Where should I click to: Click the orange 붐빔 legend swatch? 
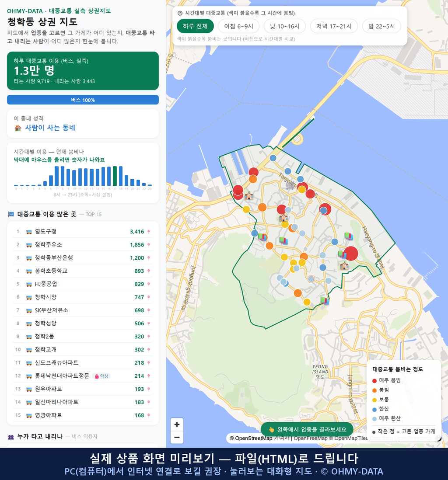point(374,390)
